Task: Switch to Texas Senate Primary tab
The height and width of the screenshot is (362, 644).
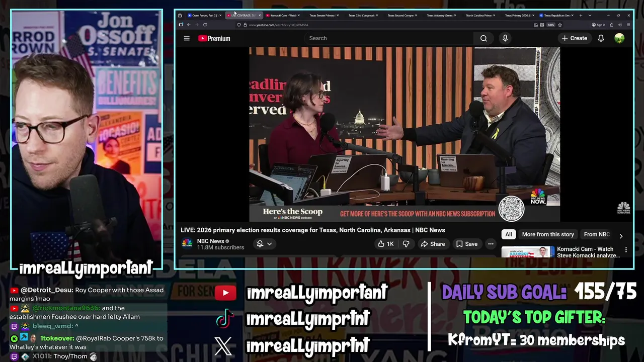Action: point(323,16)
